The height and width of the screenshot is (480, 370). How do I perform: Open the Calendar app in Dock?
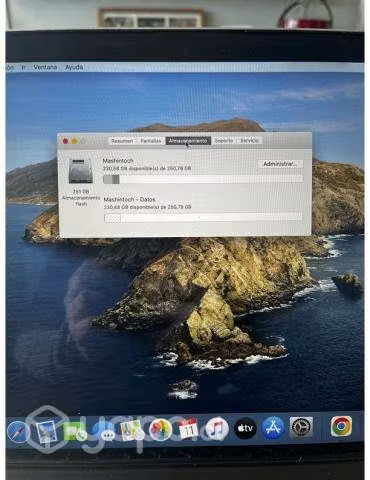pyautogui.click(x=188, y=429)
